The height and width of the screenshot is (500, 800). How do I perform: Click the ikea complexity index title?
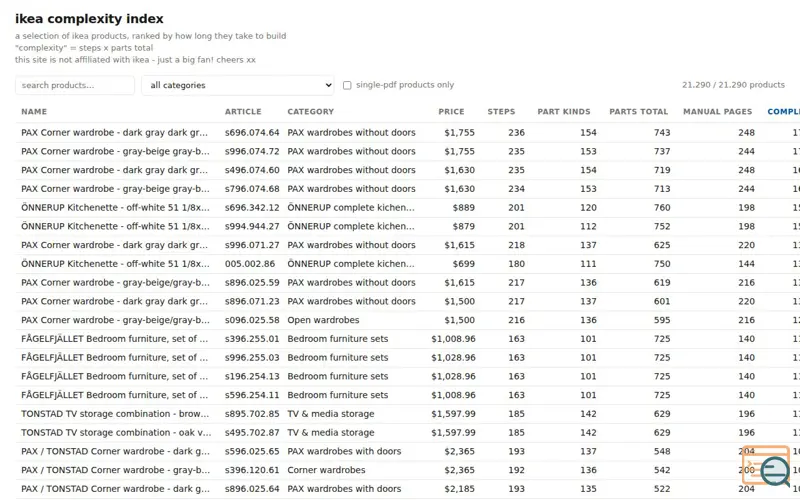point(89,19)
